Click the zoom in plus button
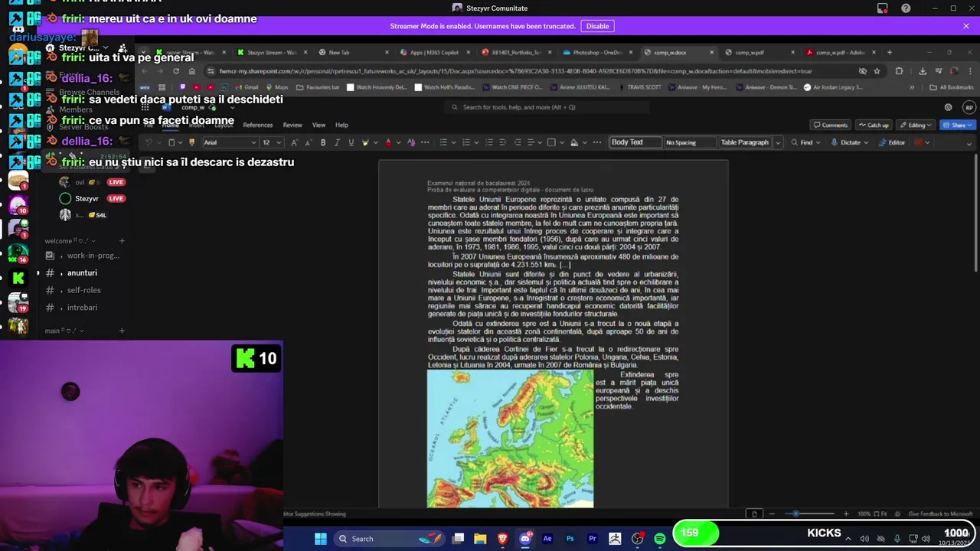 click(x=845, y=514)
